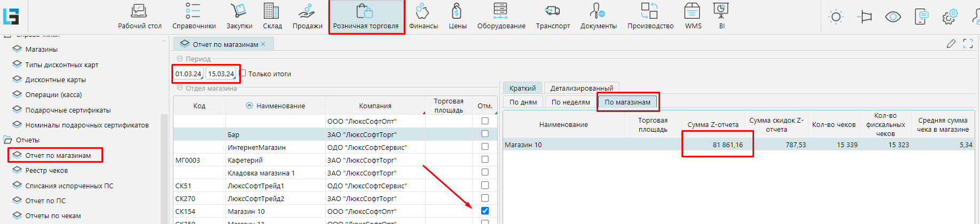The width and height of the screenshot is (980, 224).
Task: Sort by the Наименование column header
Action: point(280,106)
